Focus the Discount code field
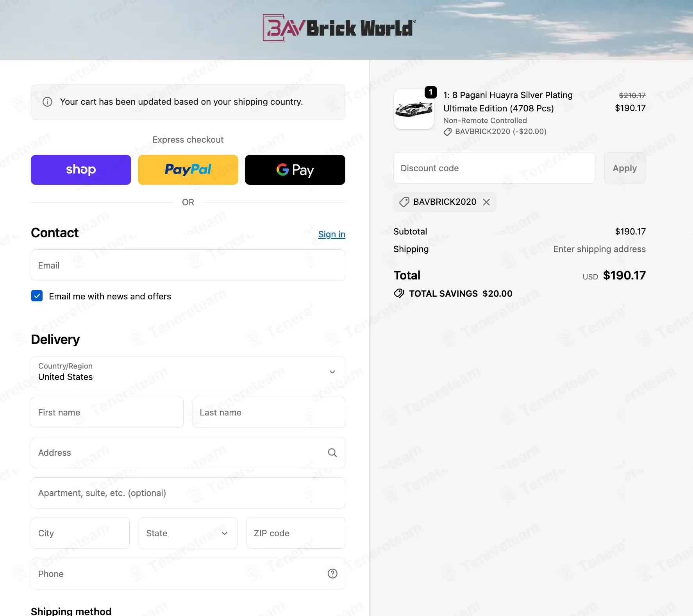This screenshot has width=693, height=616. (494, 168)
